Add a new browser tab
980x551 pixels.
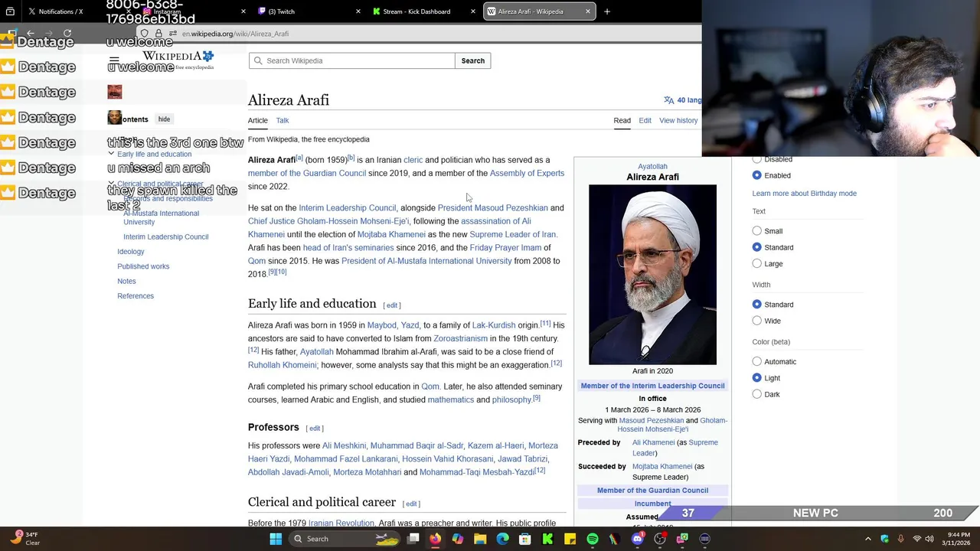(x=607, y=11)
